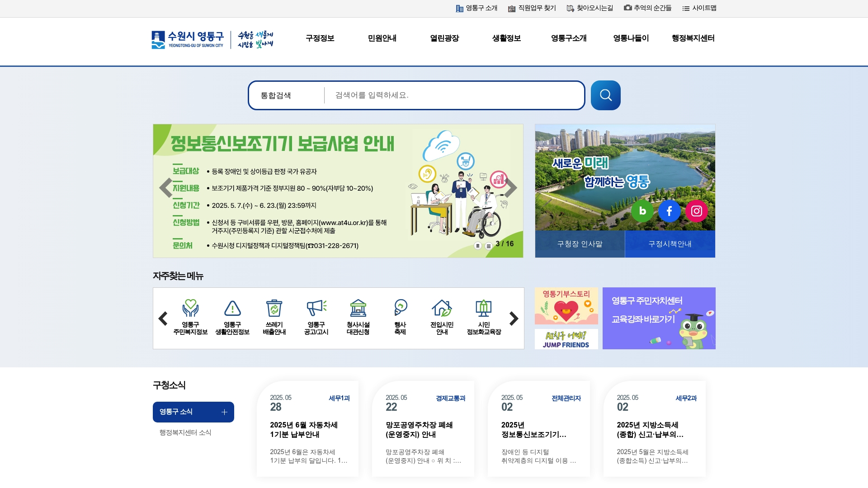This screenshot has width=868, height=488.
Task: Move quick menu carousel to previous items
Action: coord(163,319)
